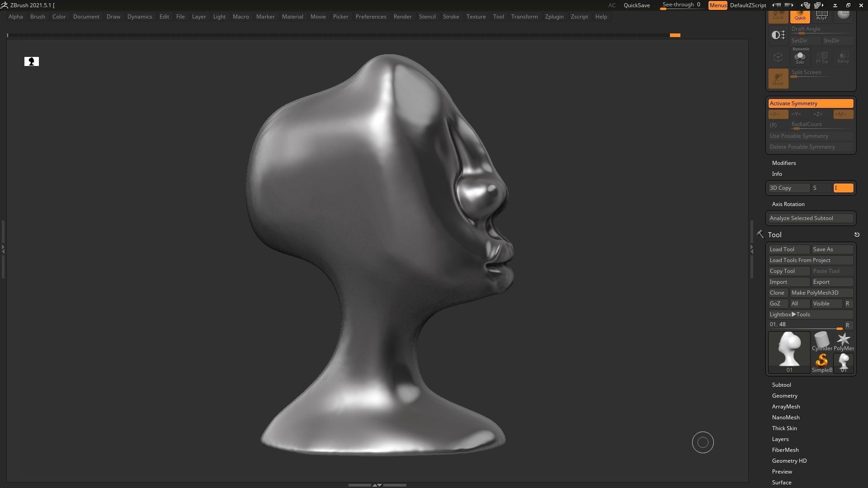Enable the PolyF polyframe display
Screen dimensions: 868x488
821,16
